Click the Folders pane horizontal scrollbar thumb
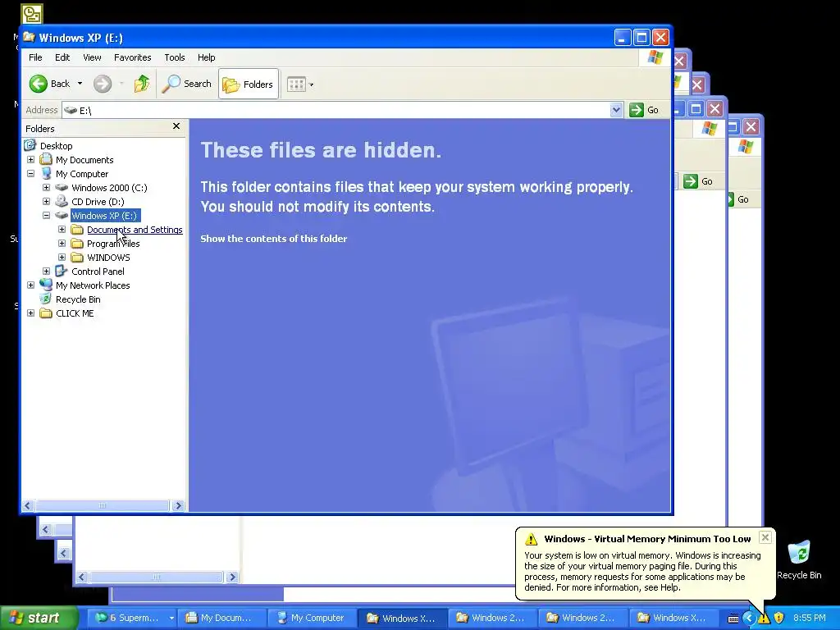Image resolution: width=840 pixels, height=630 pixels. [103, 505]
